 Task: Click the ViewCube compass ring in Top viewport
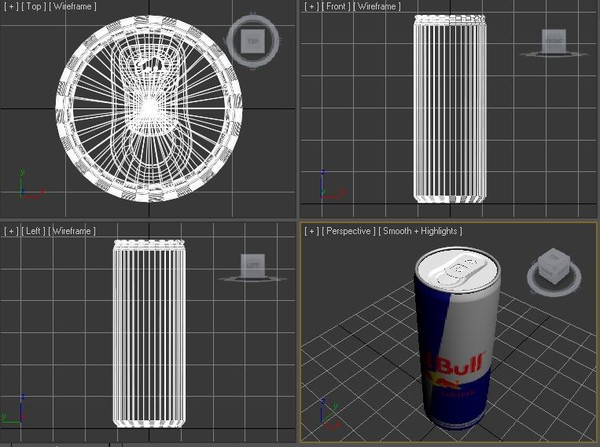pos(253,63)
